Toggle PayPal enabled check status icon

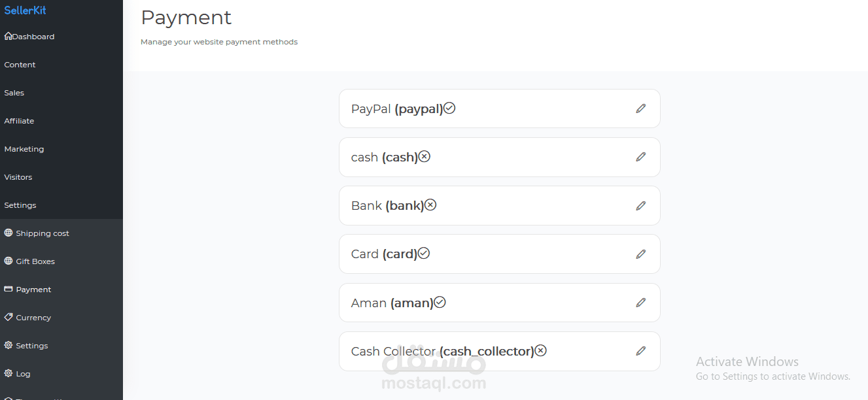coord(449,108)
